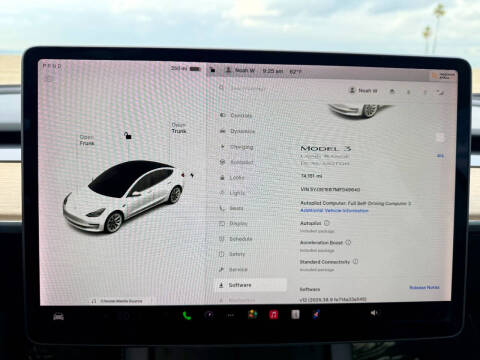
Task: Open the Dynamics menu
Action: click(237, 131)
